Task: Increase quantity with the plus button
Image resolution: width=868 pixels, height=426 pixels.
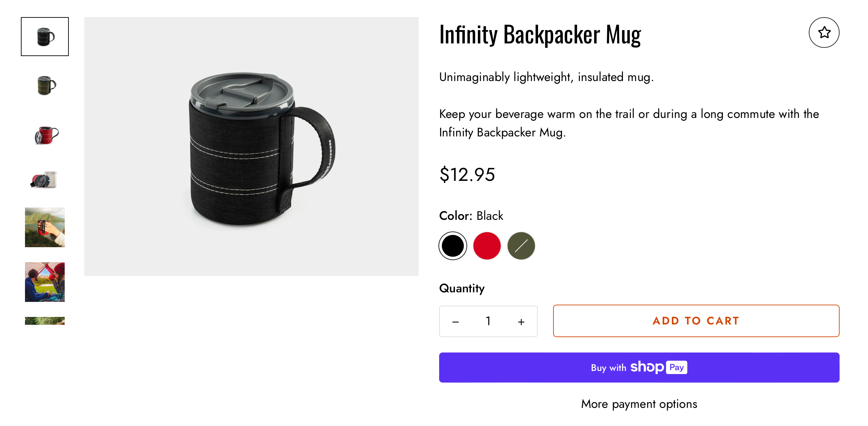Action: 521,321
